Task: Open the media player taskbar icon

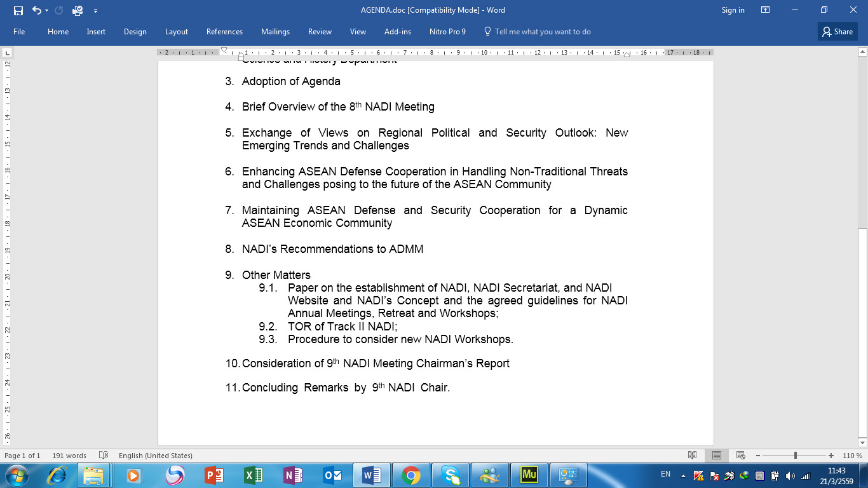Action: pyautogui.click(x=133, y=475)
